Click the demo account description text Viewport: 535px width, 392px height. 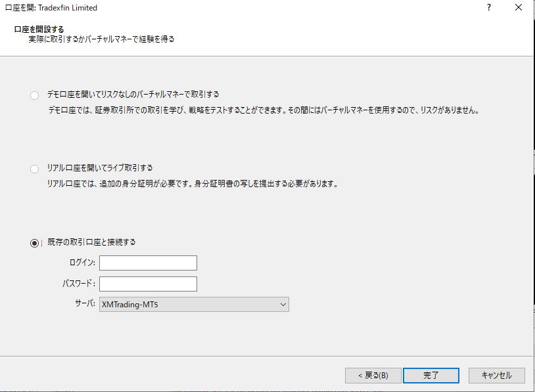264,110
